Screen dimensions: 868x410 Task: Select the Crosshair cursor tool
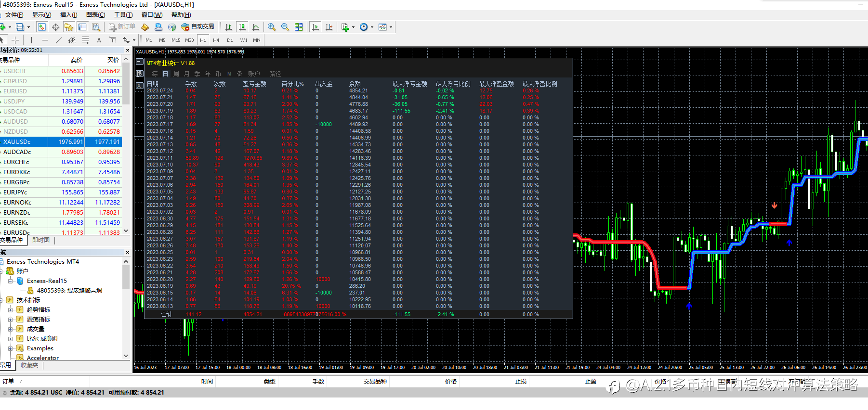15,40
